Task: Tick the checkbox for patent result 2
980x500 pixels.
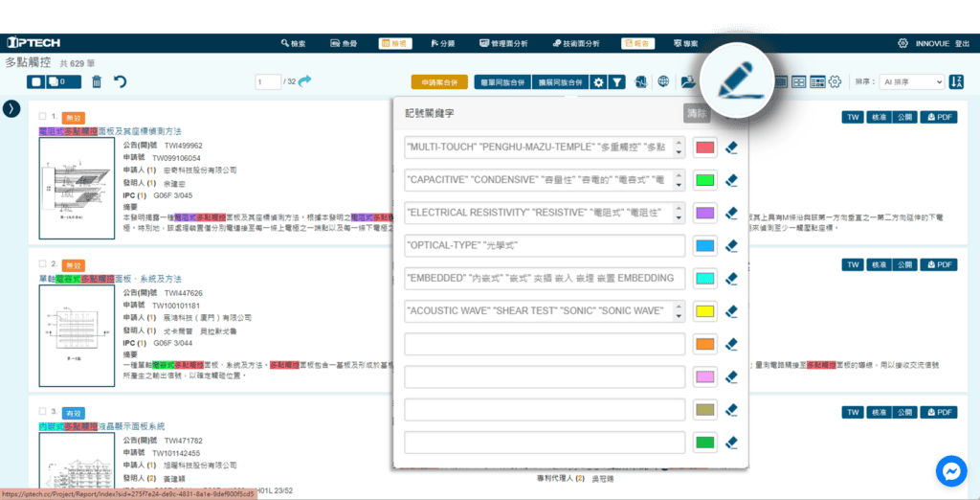Action: [x=42, y=263]
